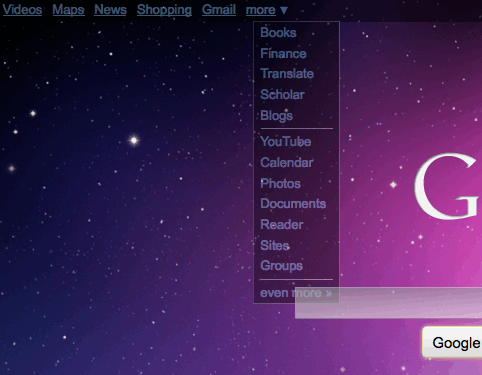Open Documents from the more menu
This screenshot has height=375, width=482.
point(293,204)
